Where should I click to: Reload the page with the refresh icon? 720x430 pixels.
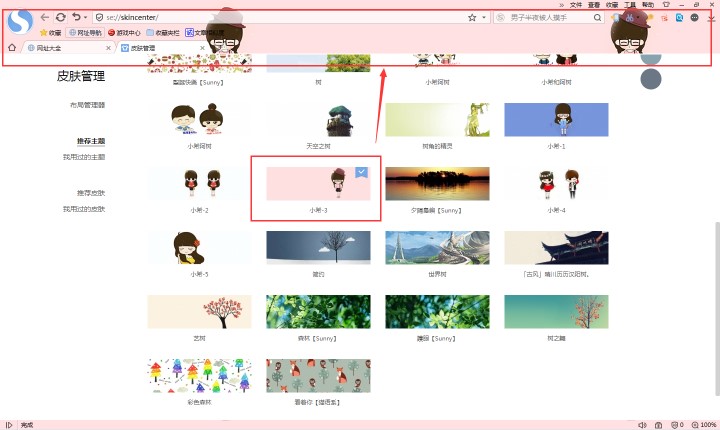[60, 17]
